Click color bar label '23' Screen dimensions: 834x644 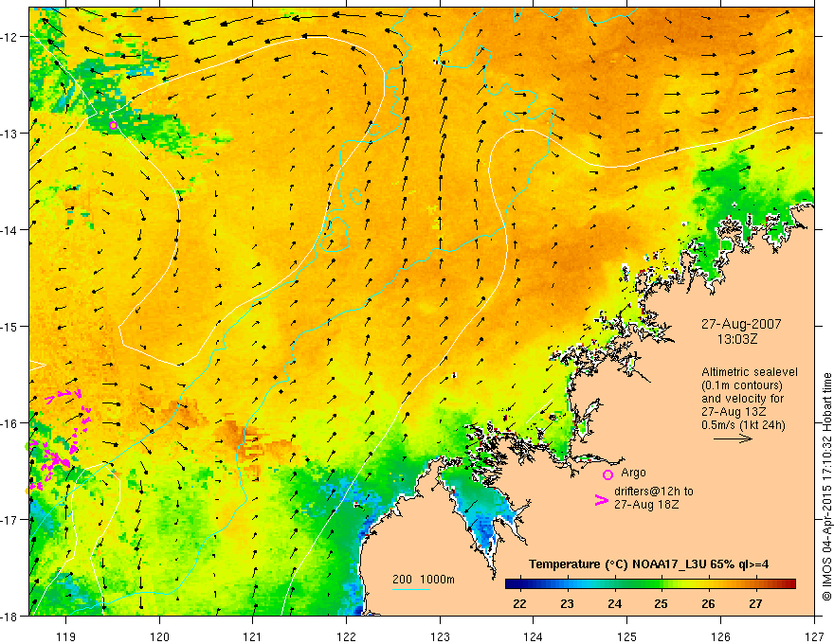567,603
